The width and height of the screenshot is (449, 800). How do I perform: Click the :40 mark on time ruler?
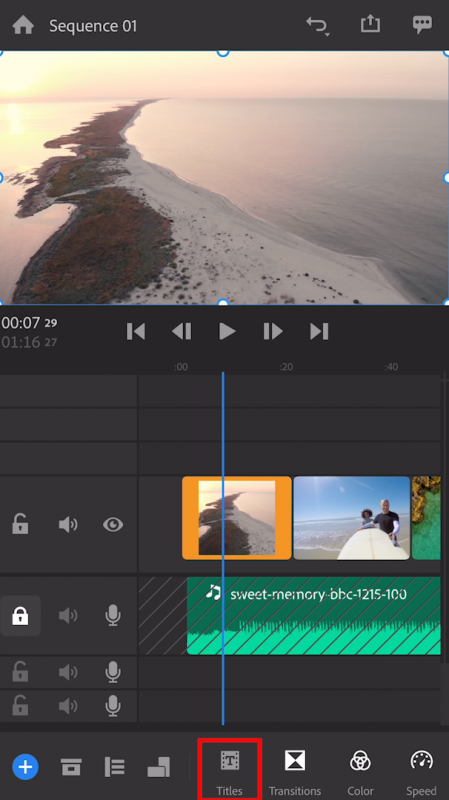[x=391, y=367]
